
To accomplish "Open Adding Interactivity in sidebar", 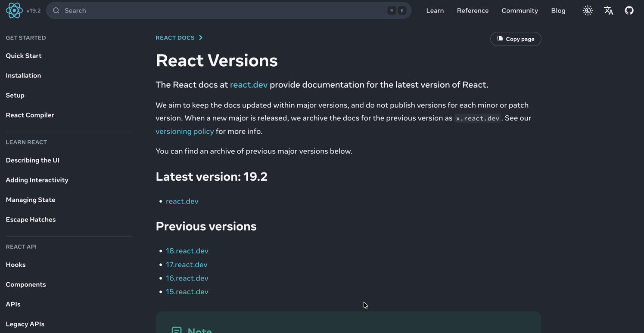I will point(37,180).
